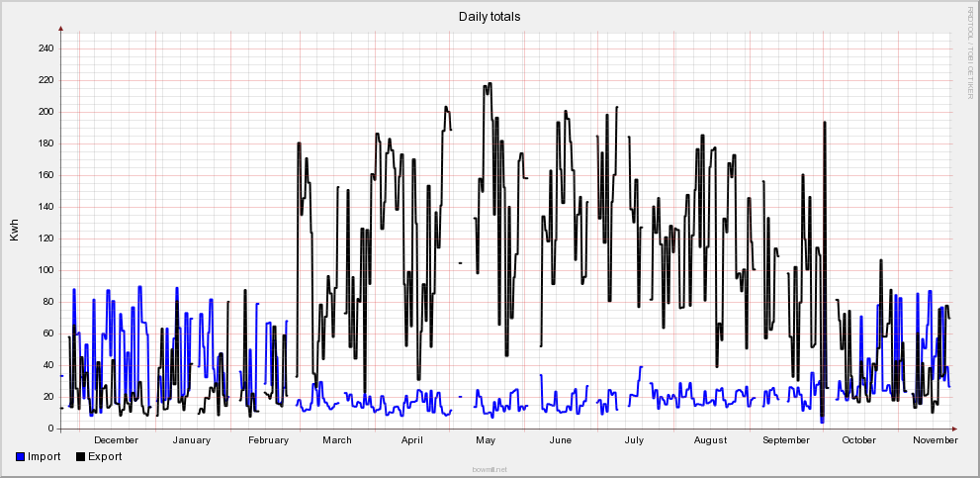Open the bowmill.net footer link
980x478 pixels.
(x=490, y=470)
